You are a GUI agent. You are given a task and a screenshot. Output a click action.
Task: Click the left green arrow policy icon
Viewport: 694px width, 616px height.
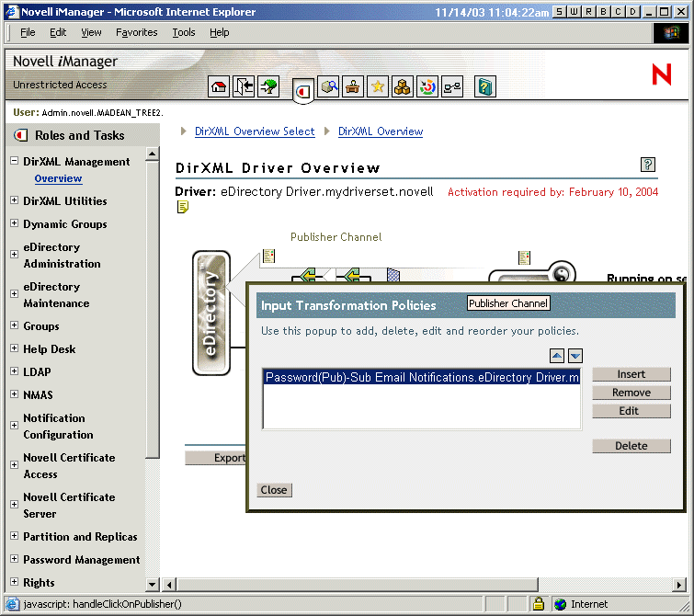[x=309, y=275]
